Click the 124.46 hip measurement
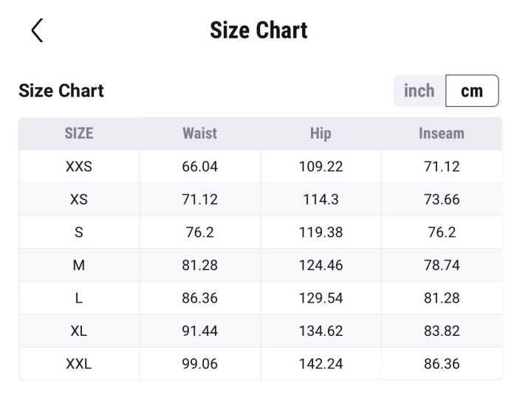The width and height of the screenshot is (517, 420). [321, 265]
